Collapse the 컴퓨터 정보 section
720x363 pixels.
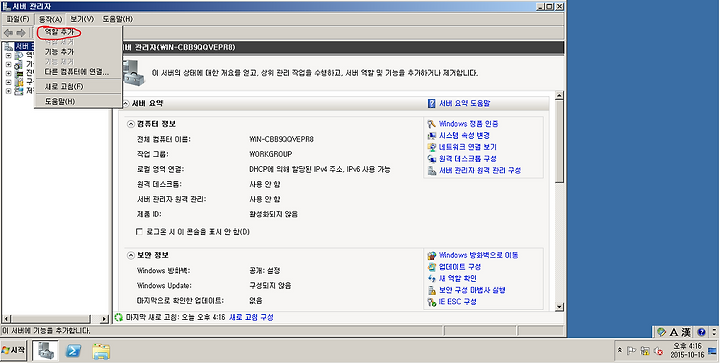pos(131,124)
